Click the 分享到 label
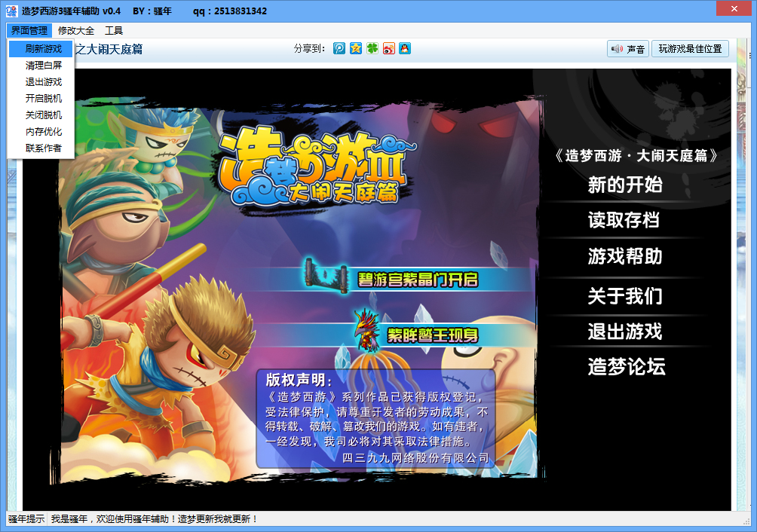 309,48
